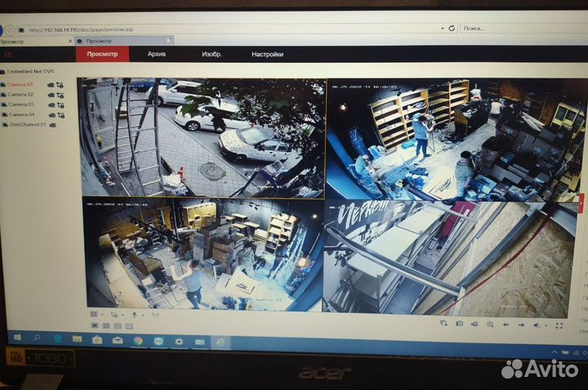The height and width of the screenshot is (390, 588).
Task: Open the Архив tab
Action: pyautogui.click(x=156, y=54)
